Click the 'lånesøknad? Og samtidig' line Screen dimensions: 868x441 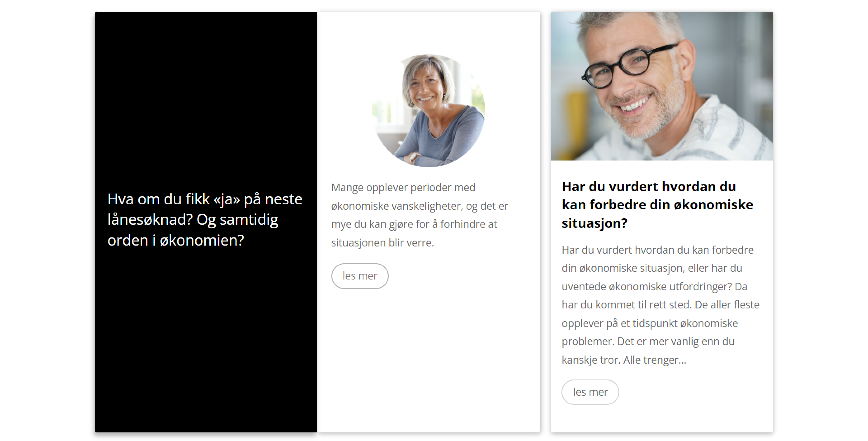[193, 220]
